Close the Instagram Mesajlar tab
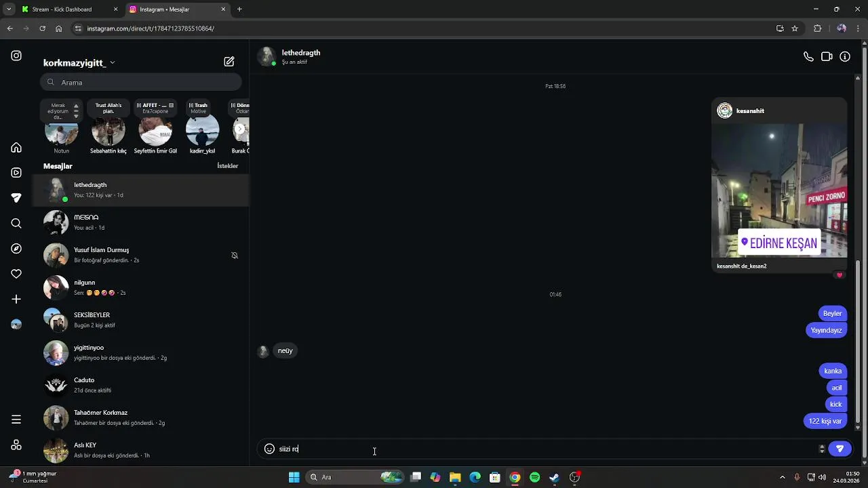The image size is (868, 488). tap(223, 9)
